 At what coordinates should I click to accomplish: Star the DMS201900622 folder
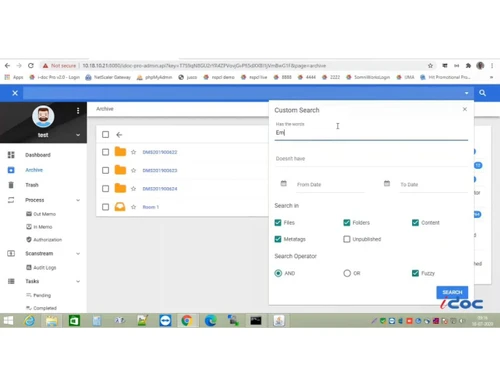click(x=133, y=152)
